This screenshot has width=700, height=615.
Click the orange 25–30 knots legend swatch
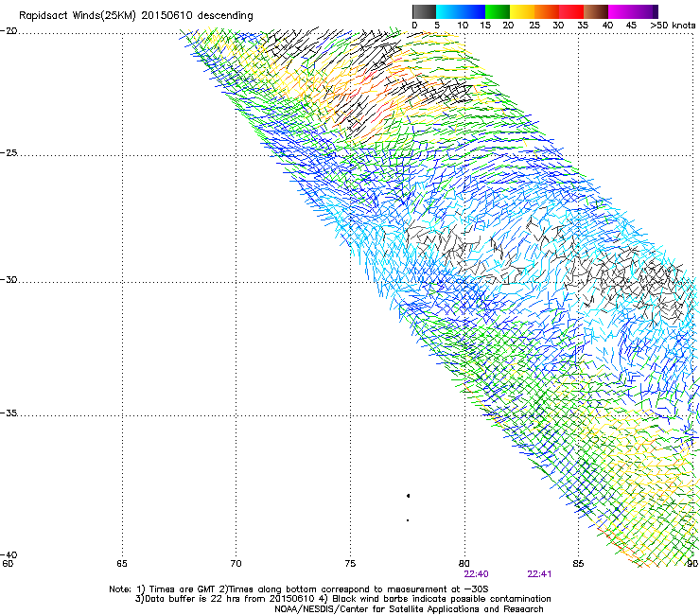pos(547,11)
